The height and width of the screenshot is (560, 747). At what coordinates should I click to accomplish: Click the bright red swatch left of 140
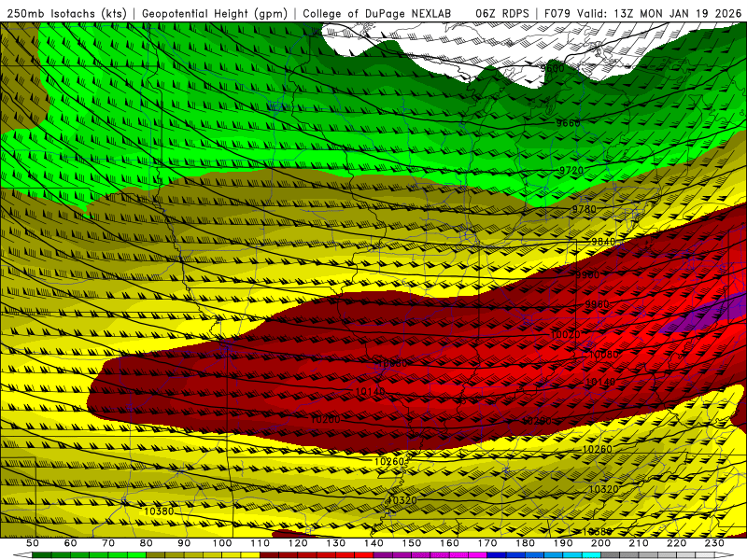point(364,555)
